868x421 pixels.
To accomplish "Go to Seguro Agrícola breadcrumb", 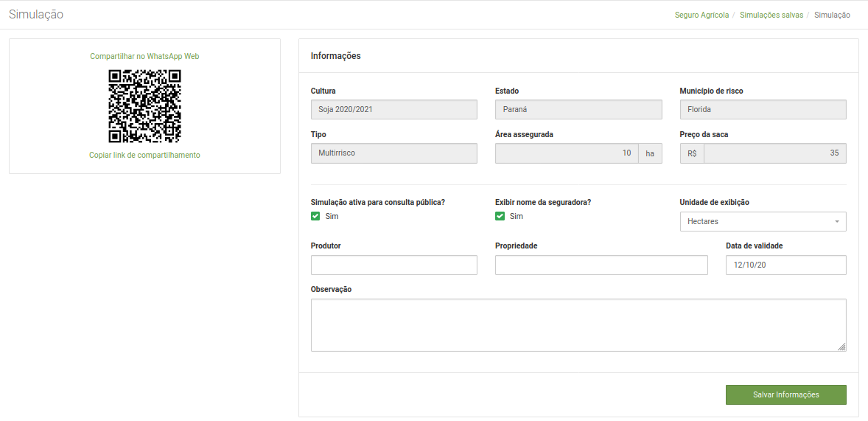I will tap(701, 15).
